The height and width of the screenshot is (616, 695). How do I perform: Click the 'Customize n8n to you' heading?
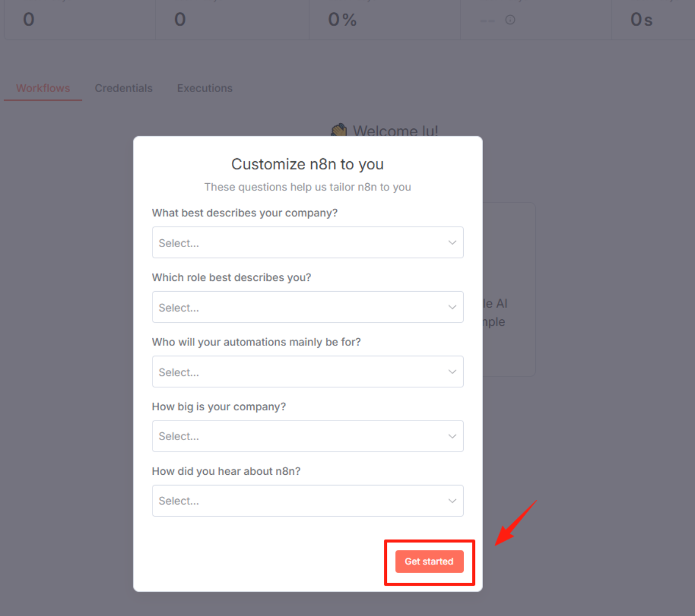coord(308,164)
